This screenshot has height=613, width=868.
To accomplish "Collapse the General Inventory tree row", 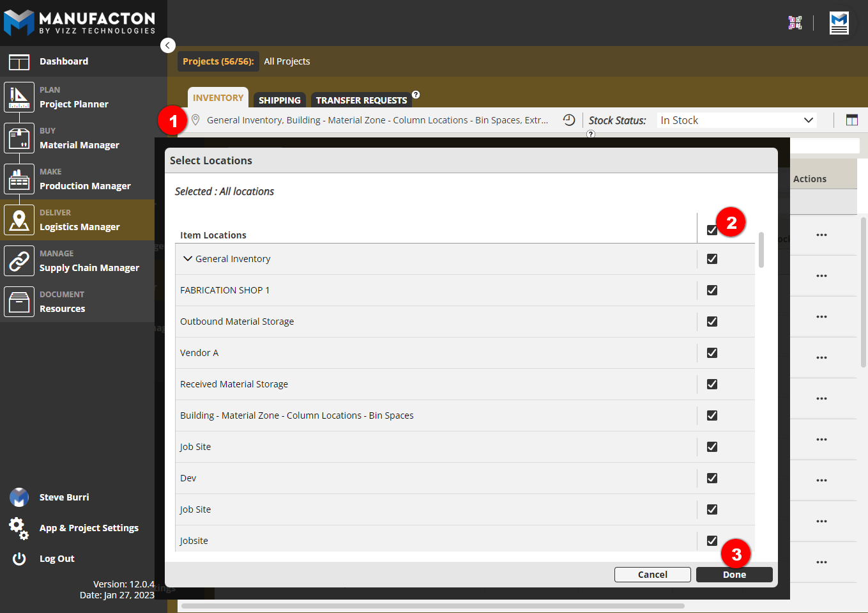I will click(188, 259).
